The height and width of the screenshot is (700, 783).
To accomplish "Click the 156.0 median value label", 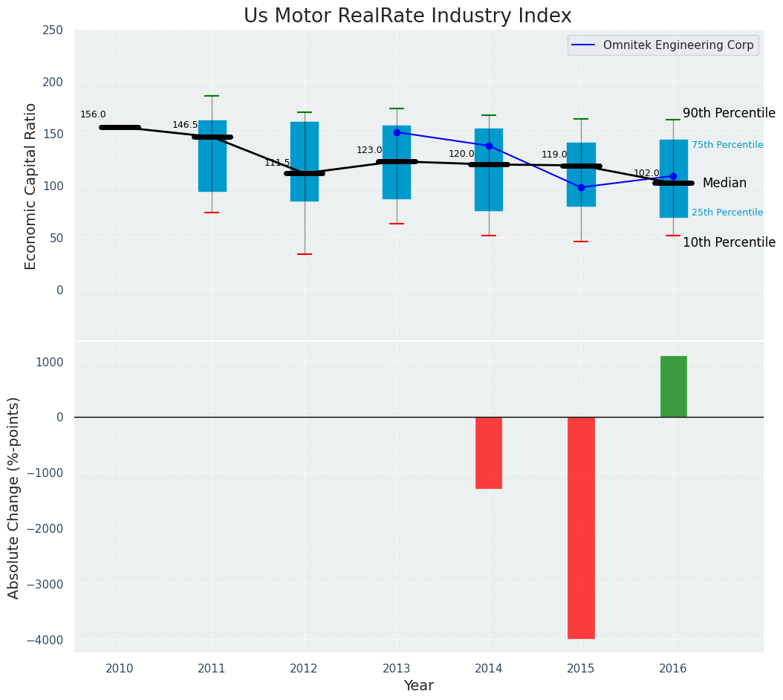I will tap(93, 114).
